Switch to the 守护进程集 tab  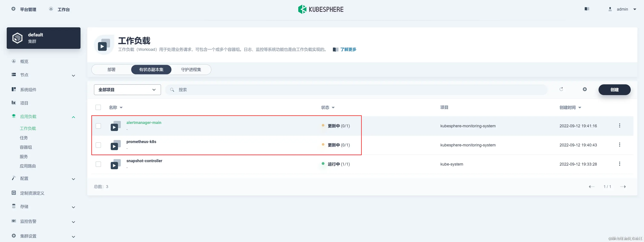point(191,69)
